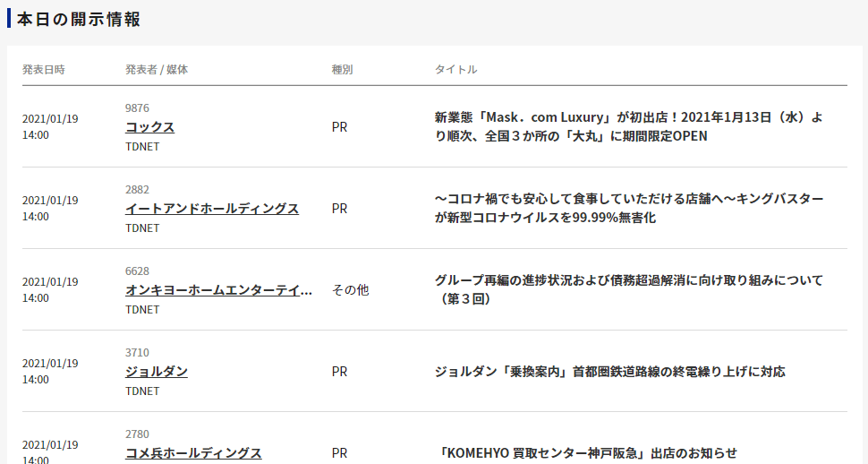Open the ジョルダン company link
The width and height of the screenshot is (868, 464).
click(x=156, y=372)
